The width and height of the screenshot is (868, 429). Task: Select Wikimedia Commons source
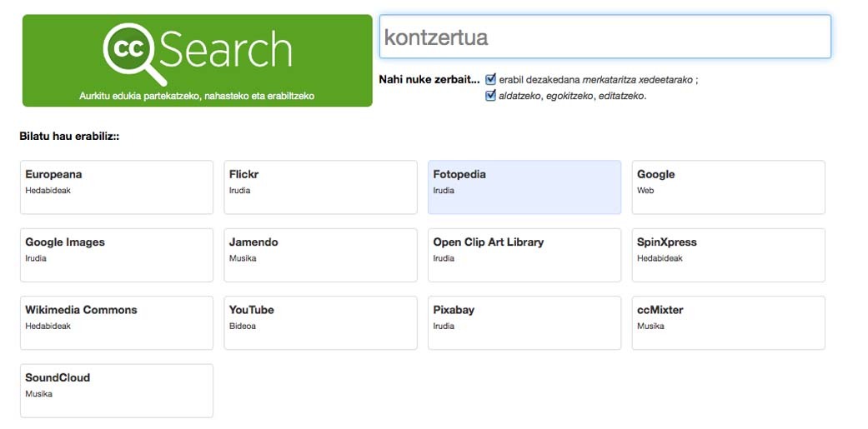[x=117, y=323]
